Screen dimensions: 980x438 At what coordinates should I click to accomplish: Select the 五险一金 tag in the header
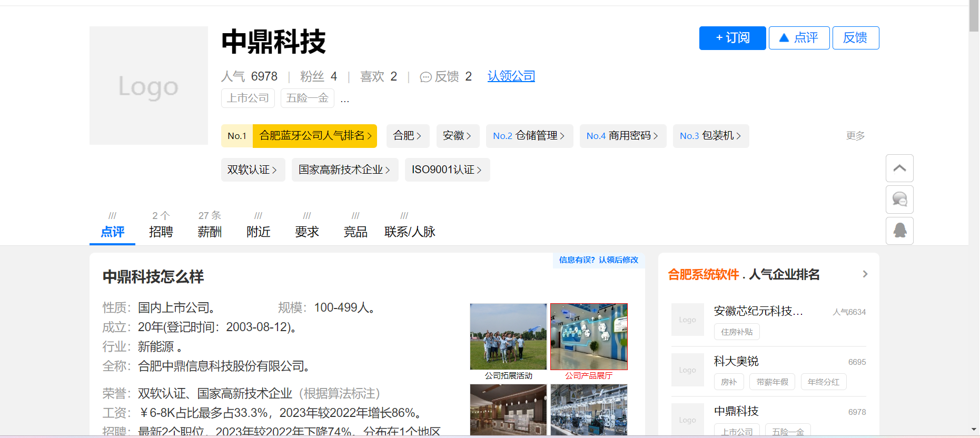pyautogui.click(x=308, y=98)
